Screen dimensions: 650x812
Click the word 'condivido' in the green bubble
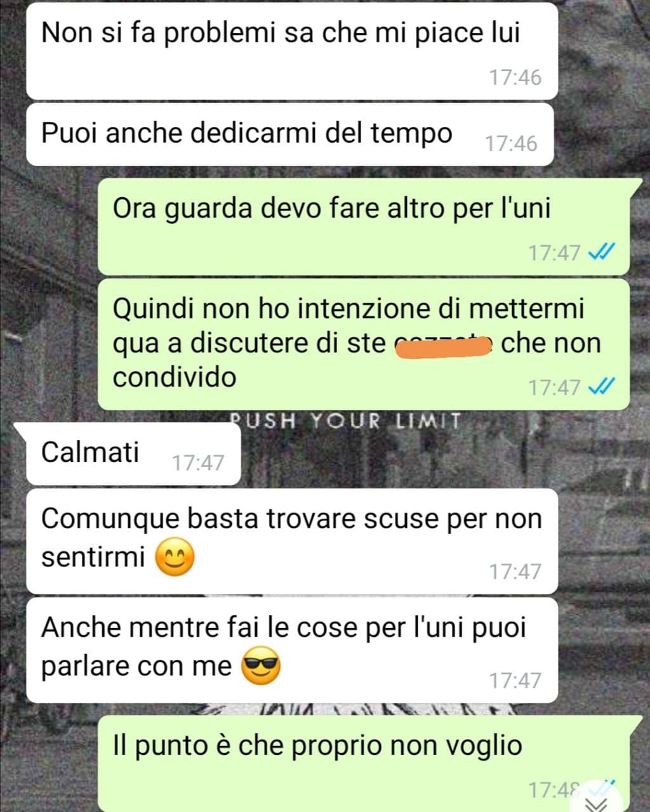(x=175, y=377)
